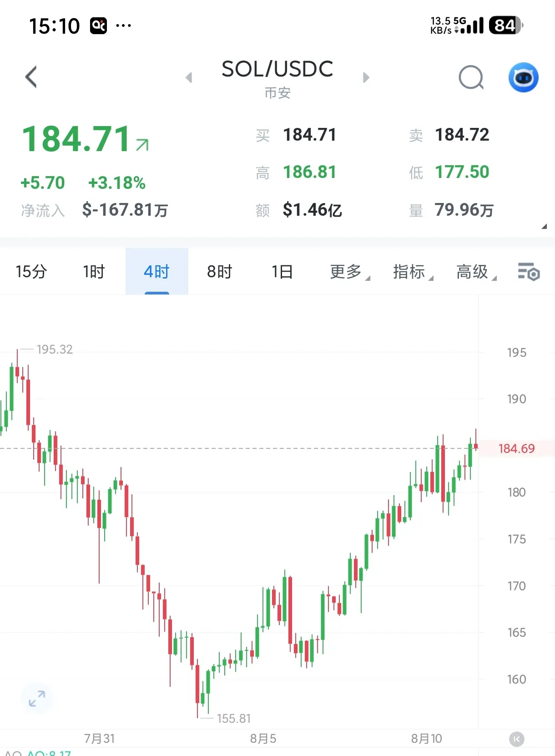Screen dimensions: 555x756
Task: Tap the status bar app notification icon
Action: point(99,25)
